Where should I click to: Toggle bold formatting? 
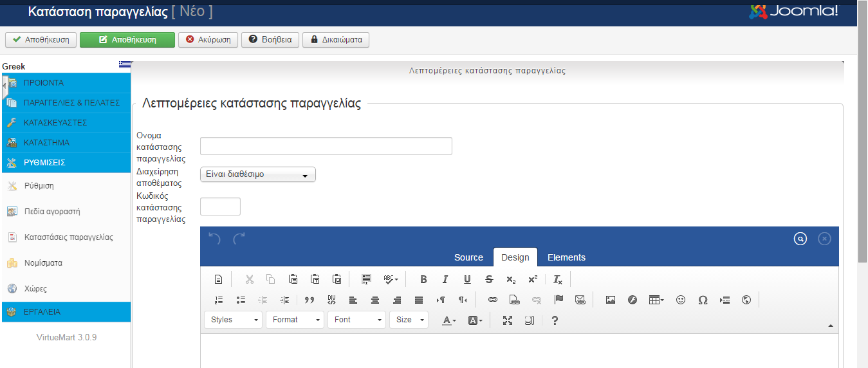click(423, 279)
